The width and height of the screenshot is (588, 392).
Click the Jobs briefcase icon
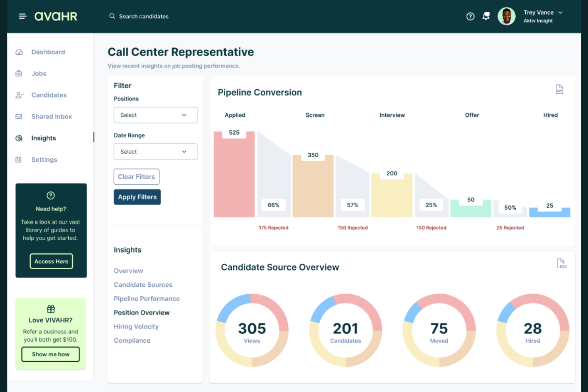(x=19, y=73)
